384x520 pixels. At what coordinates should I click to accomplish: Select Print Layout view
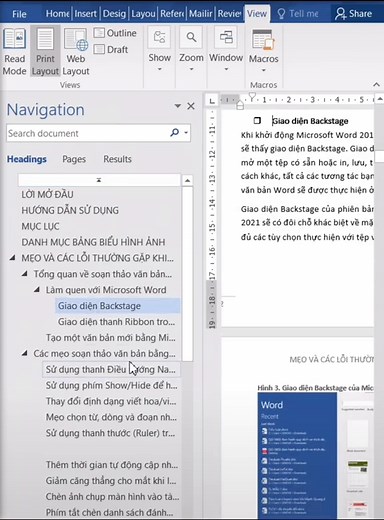click(45, 52)
